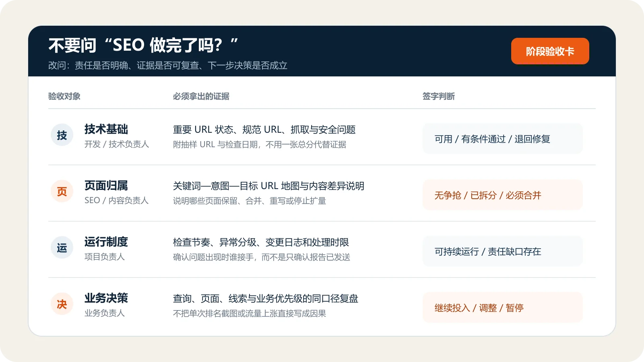Click the 签字判断 column header
644x362 pixels.
point(439,96)
